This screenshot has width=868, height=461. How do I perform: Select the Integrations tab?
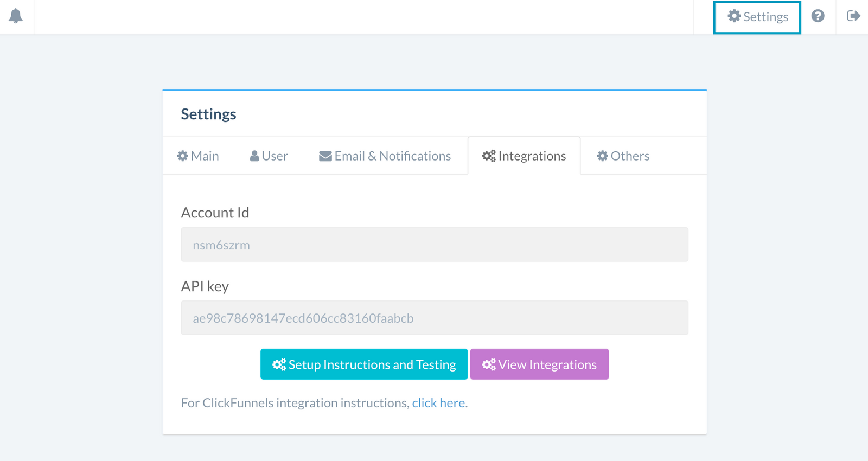[x=524, y=156]
